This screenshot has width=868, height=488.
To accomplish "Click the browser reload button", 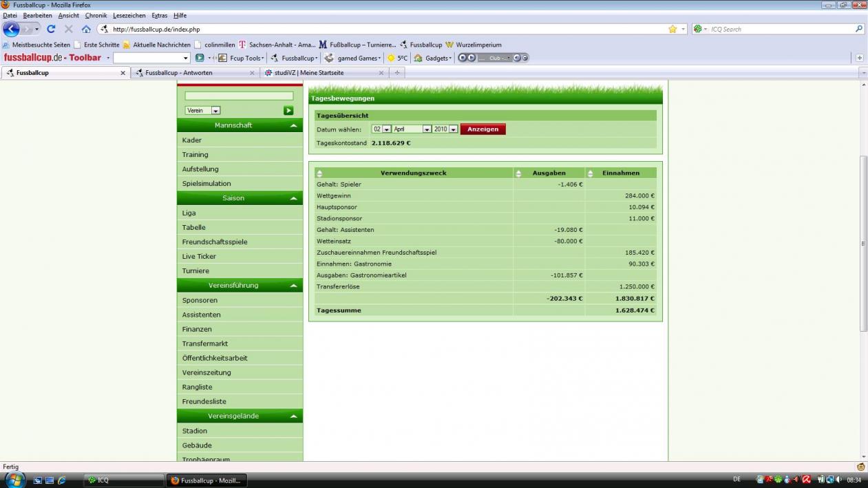I will click(x=51, y=30).
